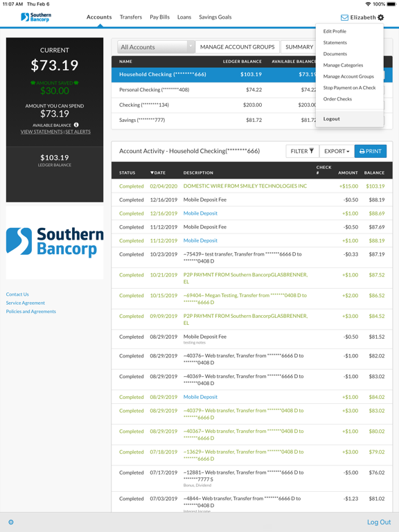The width and height of the screenshot is (399, 532).
Task: Select the Personal Checking account row
Action: [214, 90]
